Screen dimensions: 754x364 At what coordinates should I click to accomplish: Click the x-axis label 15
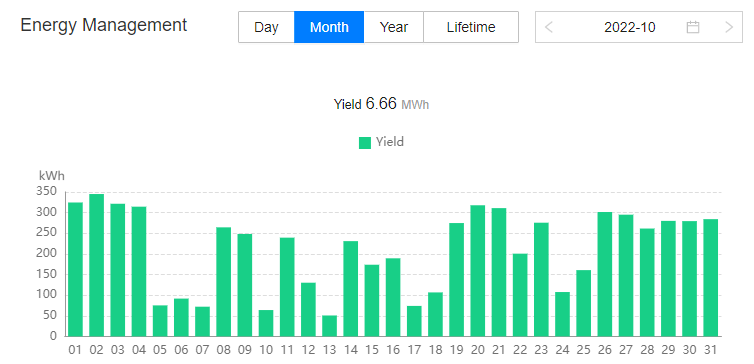pos(372,350)
